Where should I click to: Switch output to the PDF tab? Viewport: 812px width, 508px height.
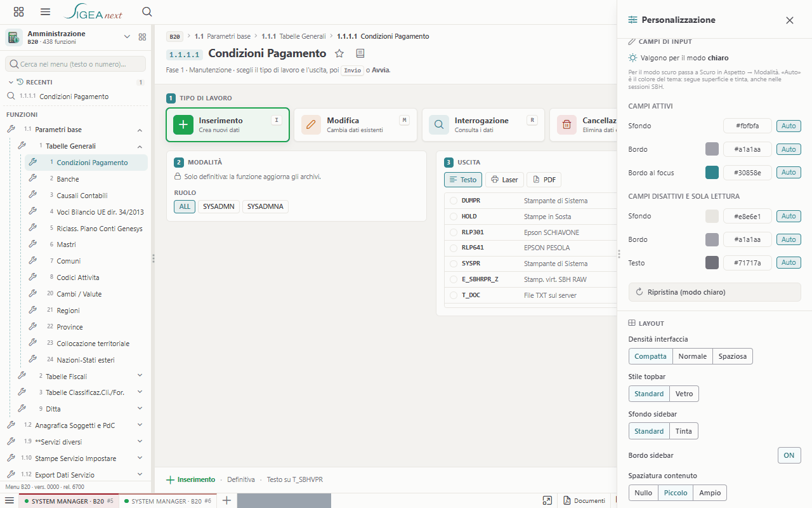pos(544,180)
